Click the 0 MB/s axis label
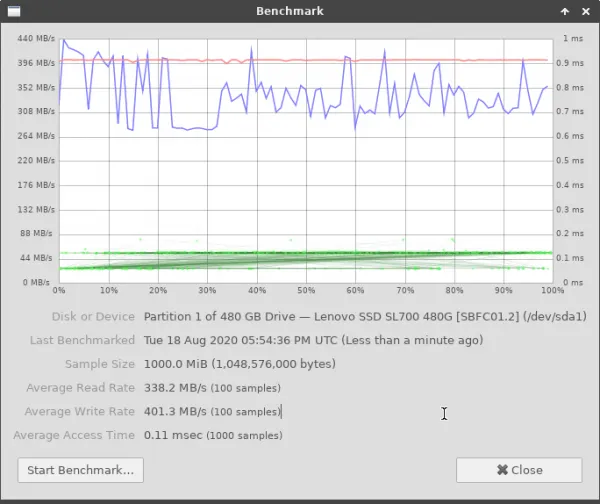Viewport: 600px width, 504px height. tap(40, 282)
